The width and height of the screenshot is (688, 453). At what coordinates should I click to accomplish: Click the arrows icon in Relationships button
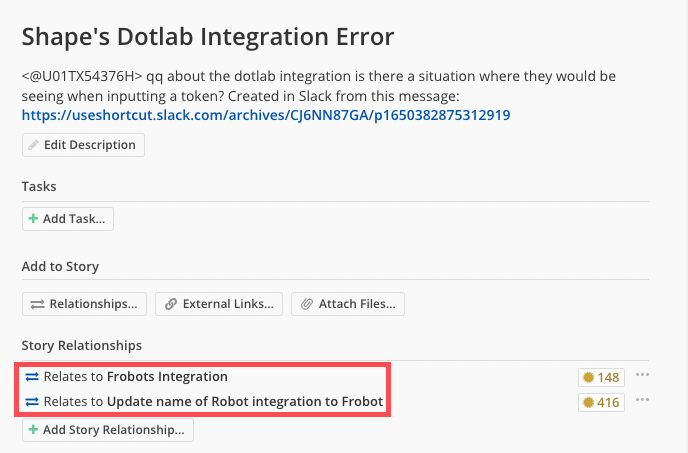tap(37, 303)
